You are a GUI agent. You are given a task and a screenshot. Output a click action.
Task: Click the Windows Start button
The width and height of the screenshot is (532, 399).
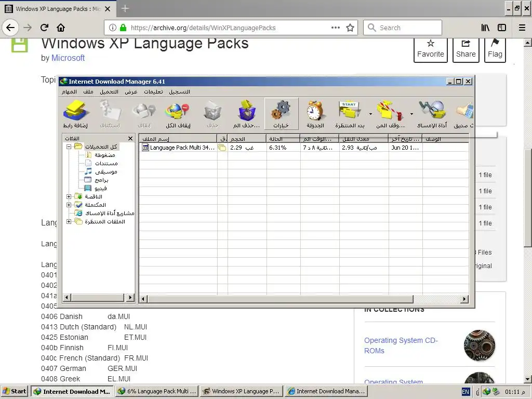pos(14,391)
